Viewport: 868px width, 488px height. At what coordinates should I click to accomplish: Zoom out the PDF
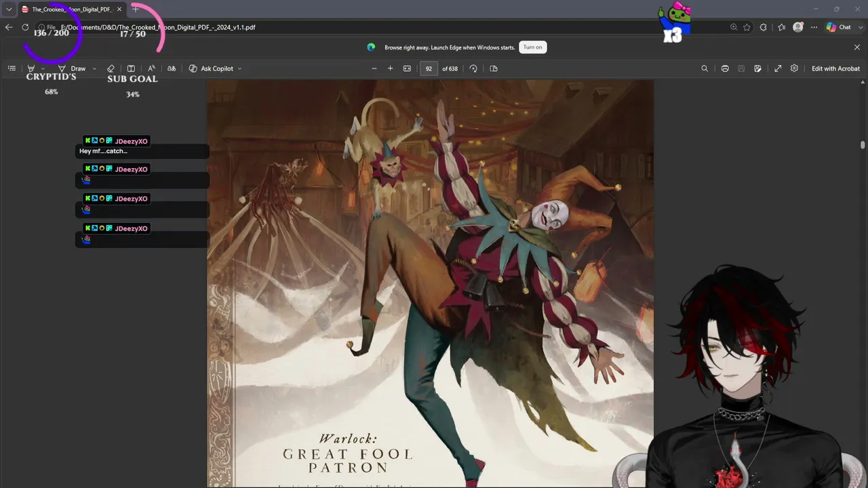click(x=374, y=68)
